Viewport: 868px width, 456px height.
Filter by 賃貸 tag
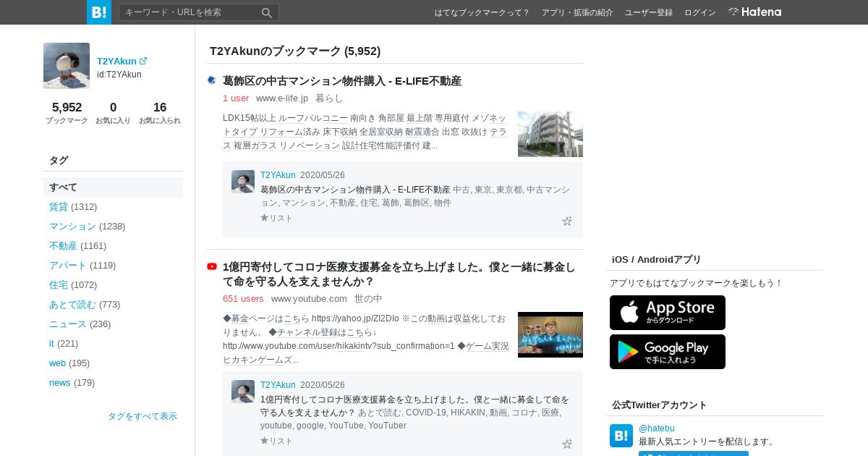59,206
